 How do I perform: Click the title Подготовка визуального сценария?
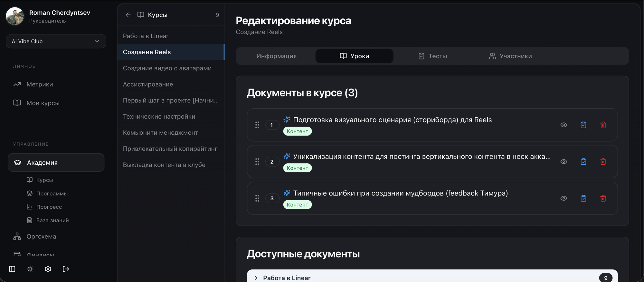392,120
